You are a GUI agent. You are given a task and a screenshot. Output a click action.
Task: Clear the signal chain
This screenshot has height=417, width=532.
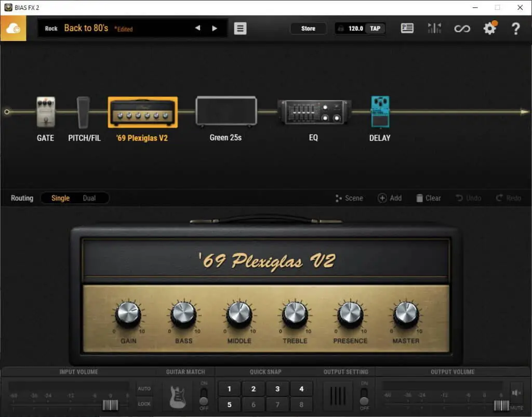point(429,198)
